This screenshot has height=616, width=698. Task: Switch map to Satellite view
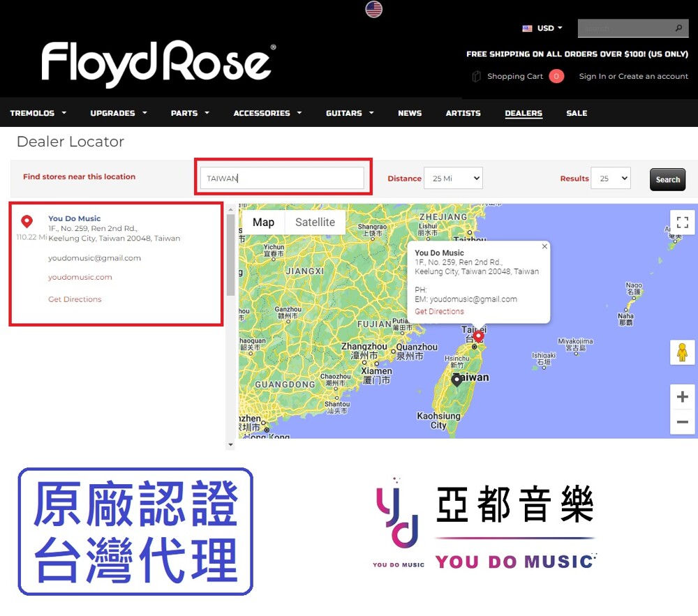(315, 223)
